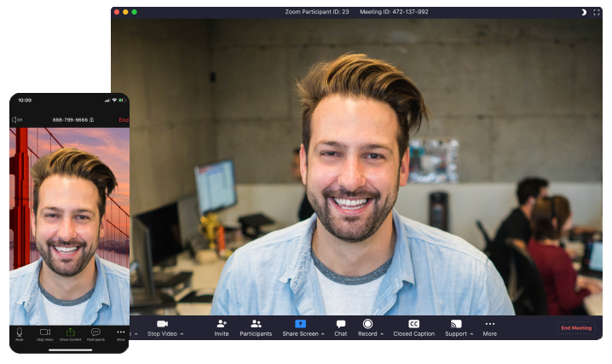
Task: Click the red End Meeting button
Action: (x=576, y=327)
